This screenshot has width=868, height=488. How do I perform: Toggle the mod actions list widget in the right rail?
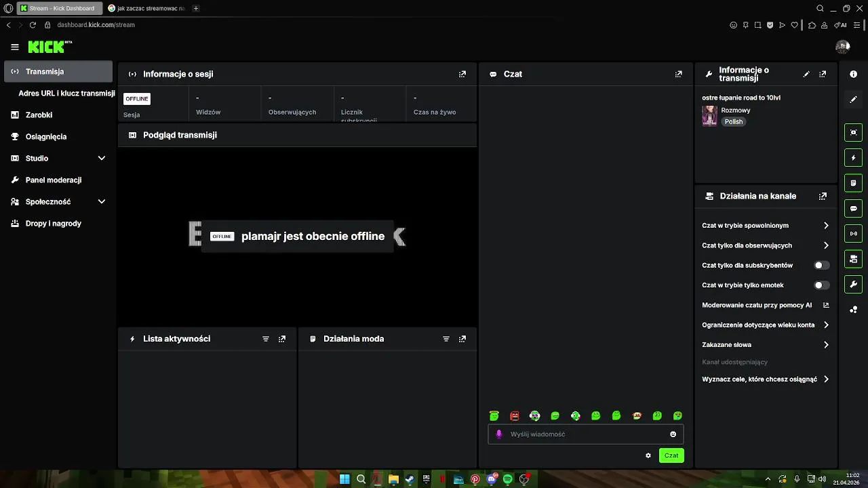tap(854, 183)
